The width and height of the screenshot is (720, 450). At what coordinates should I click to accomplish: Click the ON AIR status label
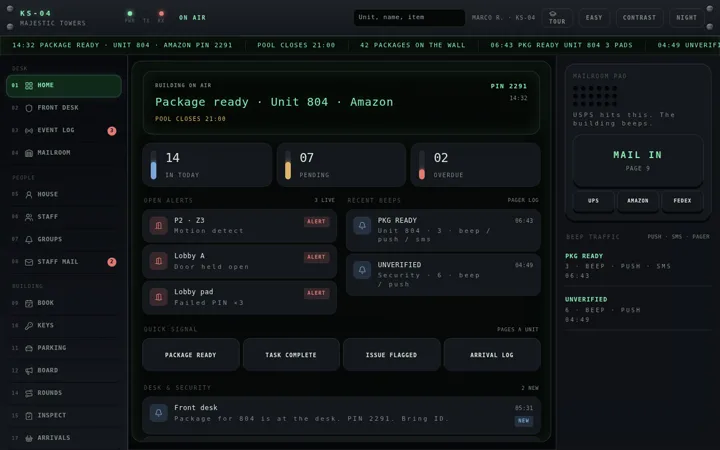[192, 17]
